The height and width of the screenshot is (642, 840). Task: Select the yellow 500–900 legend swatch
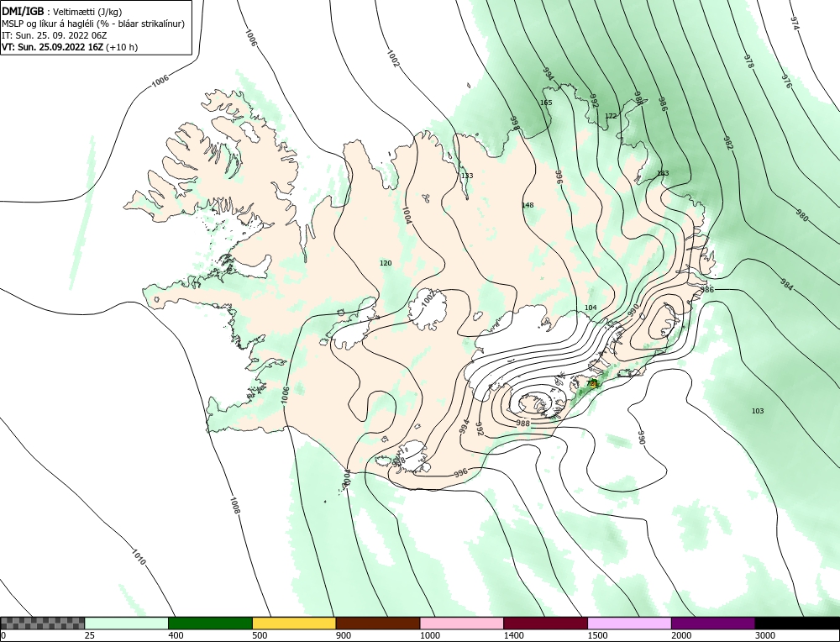coord(294,624)
